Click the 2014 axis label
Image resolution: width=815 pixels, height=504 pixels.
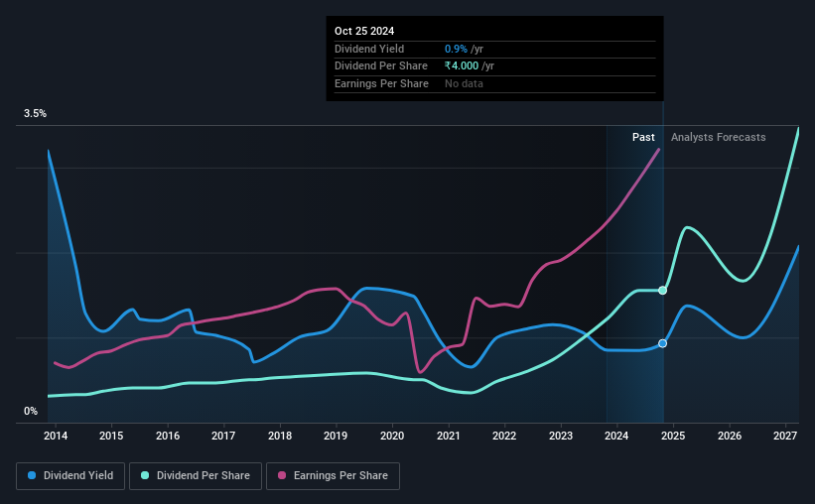click(56, 436)
